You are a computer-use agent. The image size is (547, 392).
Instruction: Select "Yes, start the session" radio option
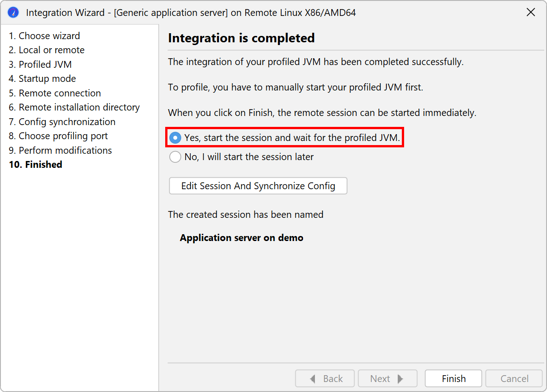click(x=175, y=138)
